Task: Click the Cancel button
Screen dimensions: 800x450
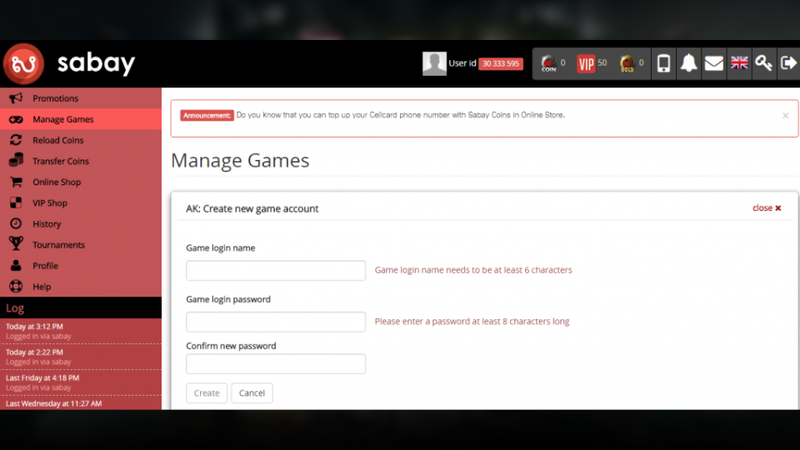Action: 252,393
